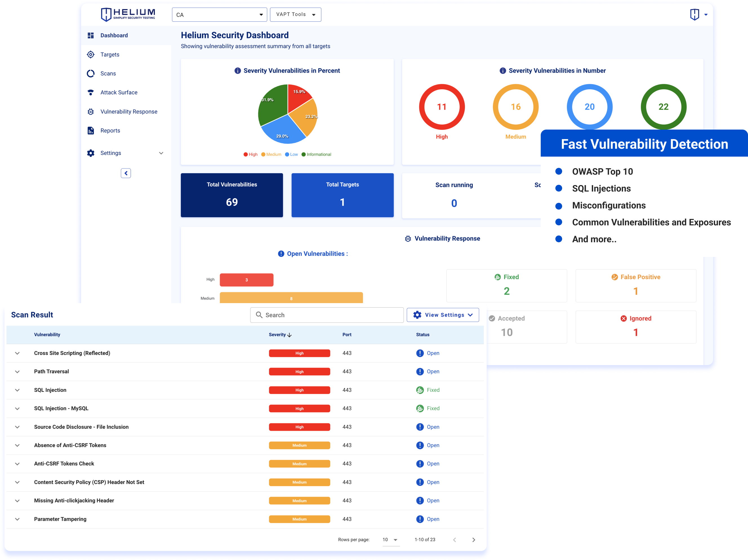
Task: Click the High severity badge on SQL Injection
Action: [x=299, y=390]
